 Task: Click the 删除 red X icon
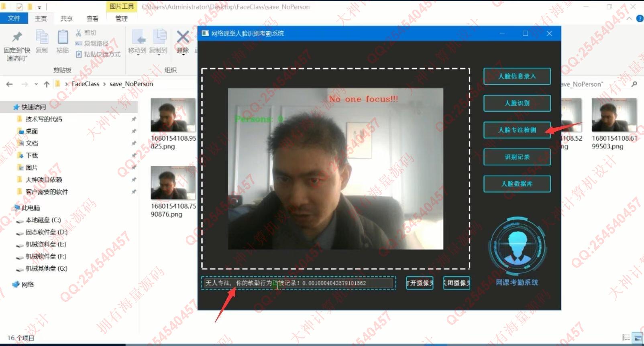183,37
